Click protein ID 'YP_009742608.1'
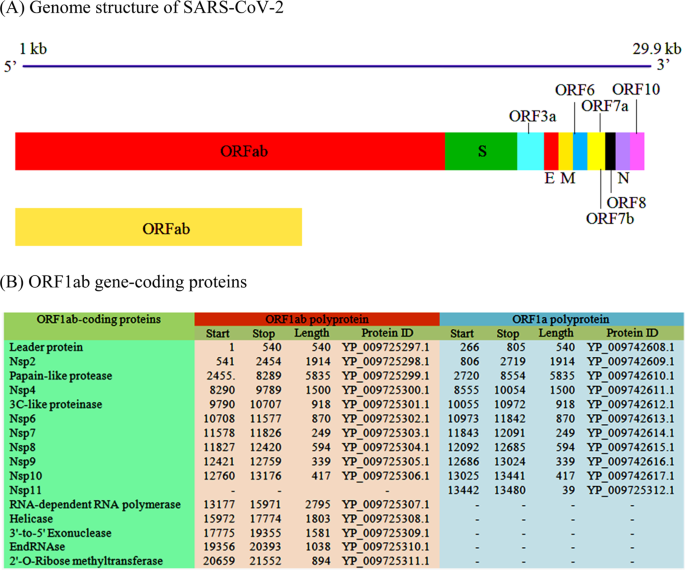 [x=631, y=347]
